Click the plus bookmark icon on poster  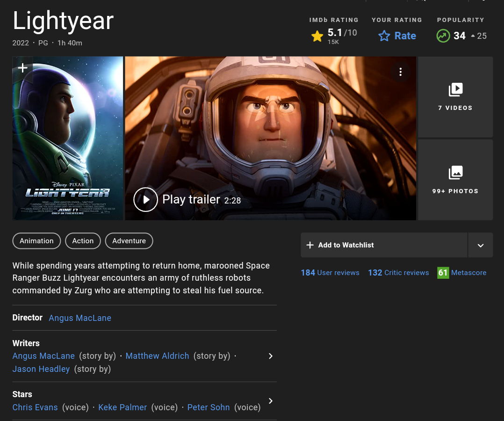click(22, 68)
